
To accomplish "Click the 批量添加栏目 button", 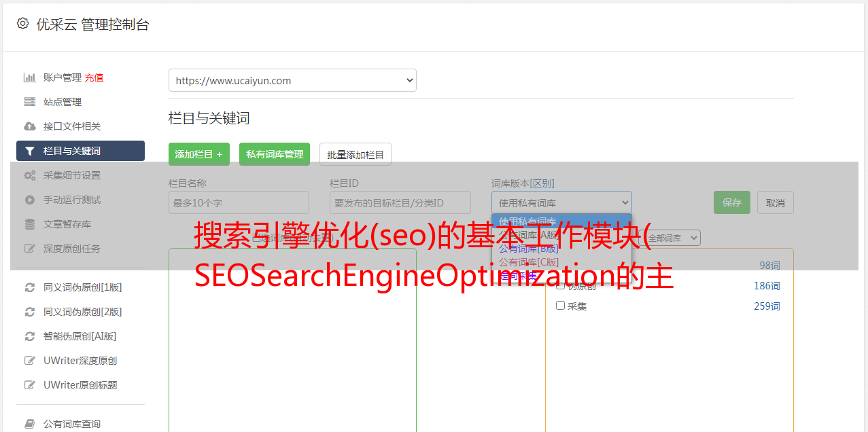I will point(355,154).
